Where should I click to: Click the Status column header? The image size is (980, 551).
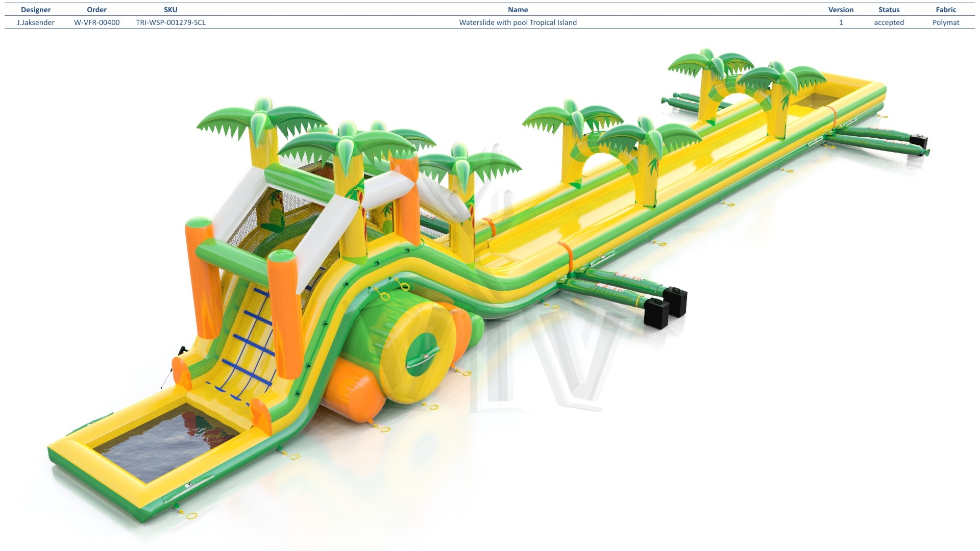pyautogui.click(x=889, y=10)
